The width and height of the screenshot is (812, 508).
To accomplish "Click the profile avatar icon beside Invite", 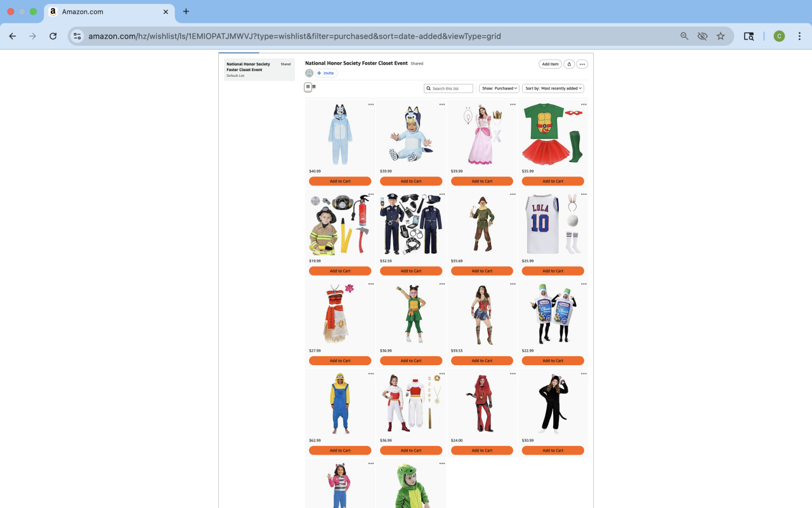I will (x=310, y=73).
